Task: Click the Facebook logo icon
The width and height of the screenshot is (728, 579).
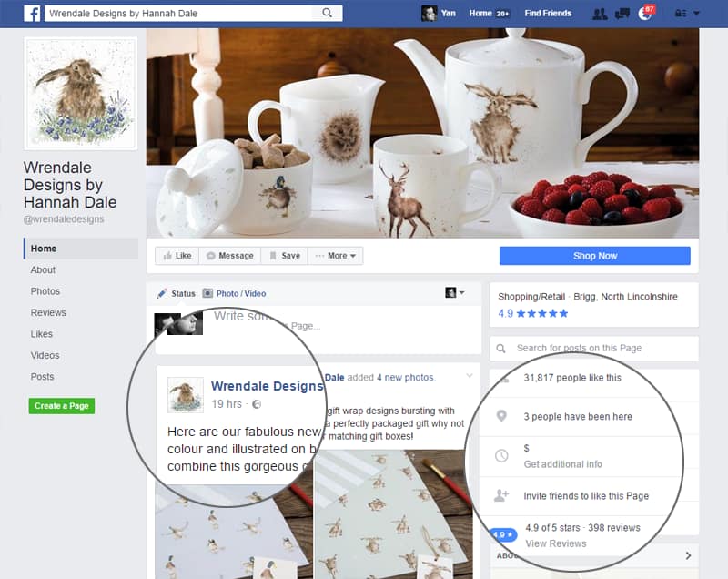Action: pos(32,14)
